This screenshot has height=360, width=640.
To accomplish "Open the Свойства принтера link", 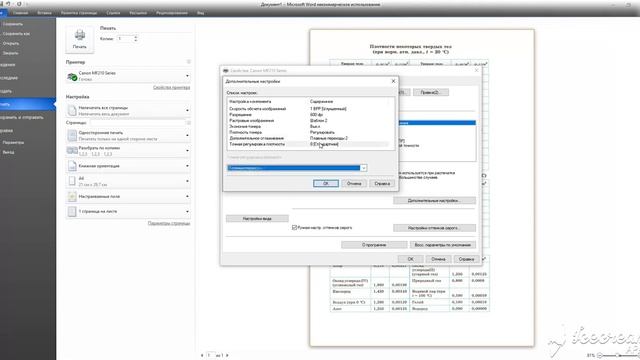I will pyautogui.click(x=171, y=87).
